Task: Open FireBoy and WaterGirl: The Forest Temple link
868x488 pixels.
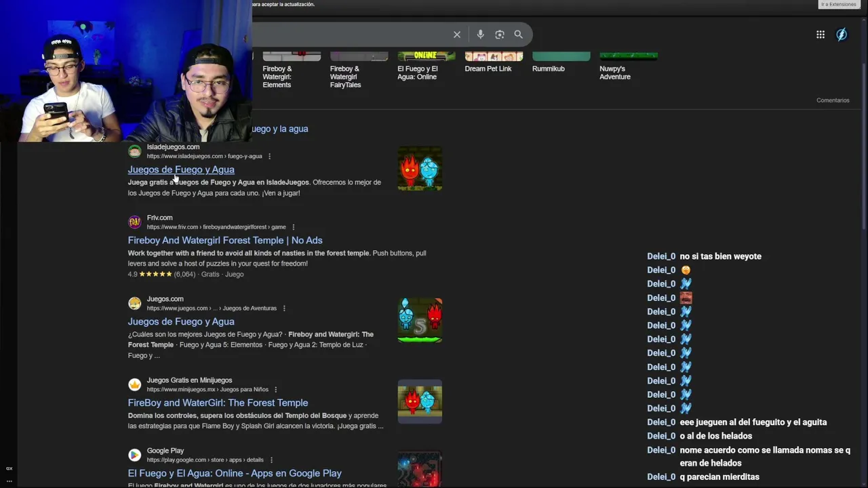Action: coord(218,403)
